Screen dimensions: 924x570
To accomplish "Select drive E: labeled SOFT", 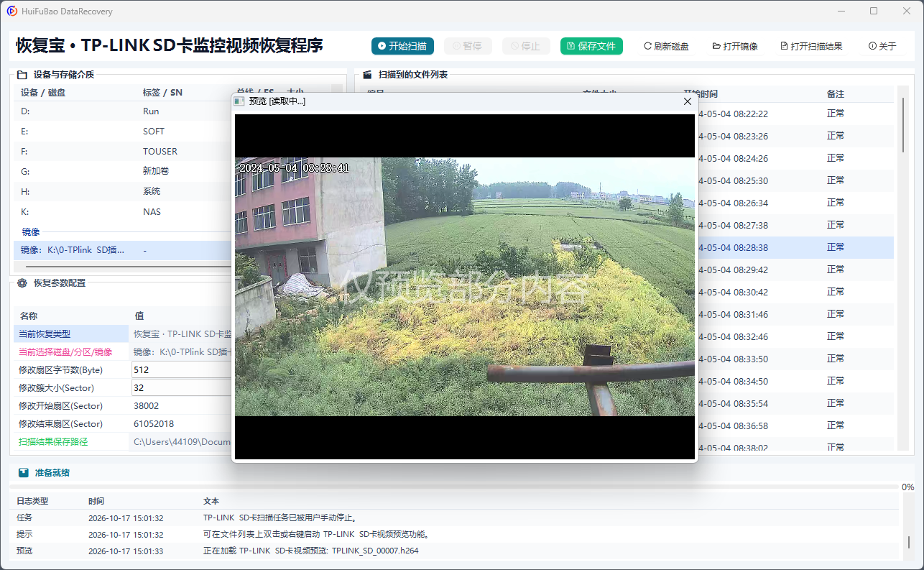I will pos(122,132).
